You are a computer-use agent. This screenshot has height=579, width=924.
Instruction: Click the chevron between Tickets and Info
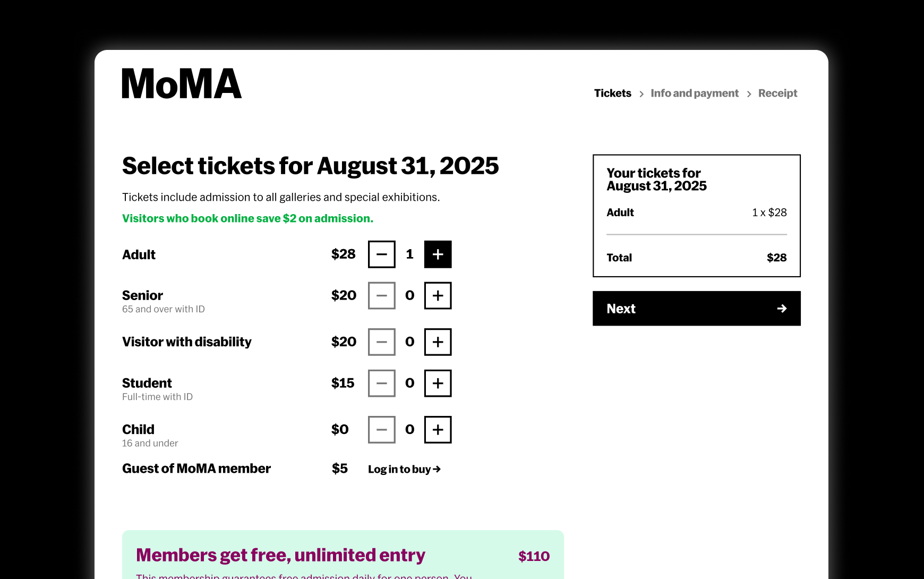tap(641, 93)
